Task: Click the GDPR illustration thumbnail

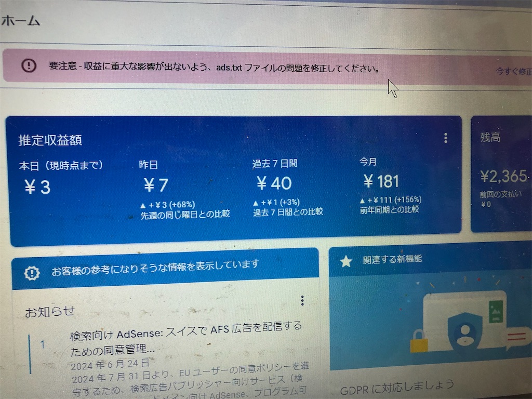Action: coord(430,321)
